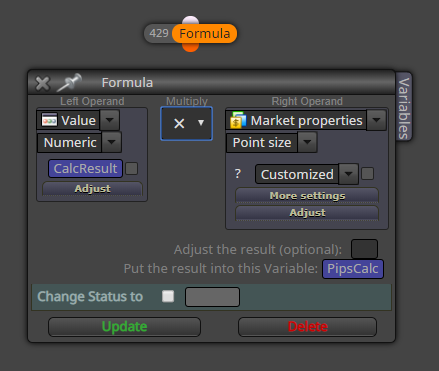This screenshot has height=371, width=439.
Task: Click the Adjust the result input box
Action: pyautogui.click(x=364, y=249)
